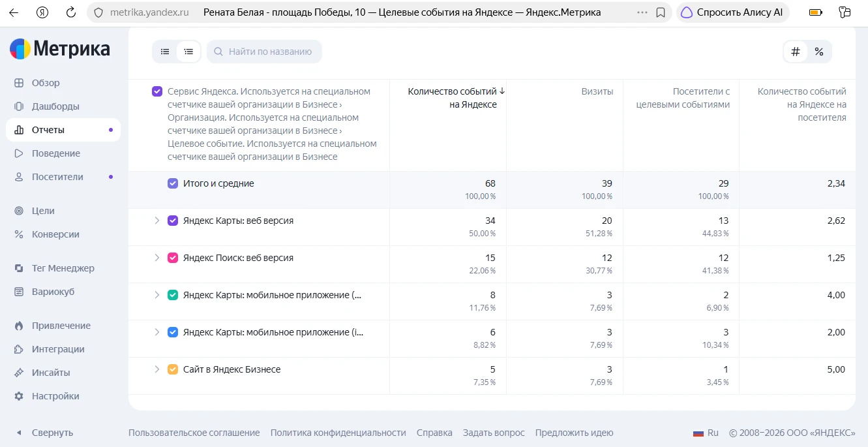This screenshot has height=447, width=868.
Task: Click the battery saver icon in browser toolbar
Action: pyautogui.click(x=815, y=12)
